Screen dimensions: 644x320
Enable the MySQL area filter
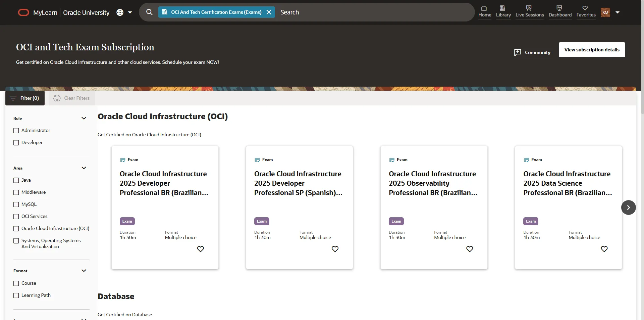pyautogui.click(x=16, y=204)
